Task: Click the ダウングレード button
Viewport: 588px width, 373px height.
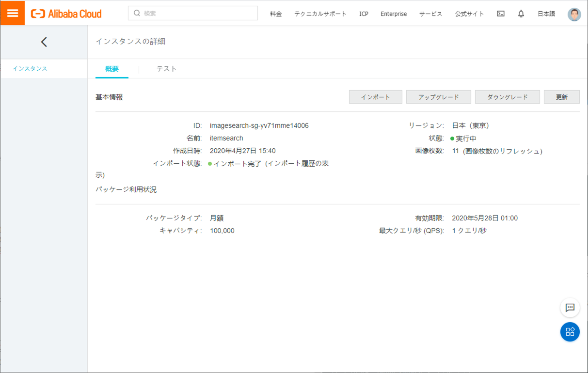Action: point(508,97)
